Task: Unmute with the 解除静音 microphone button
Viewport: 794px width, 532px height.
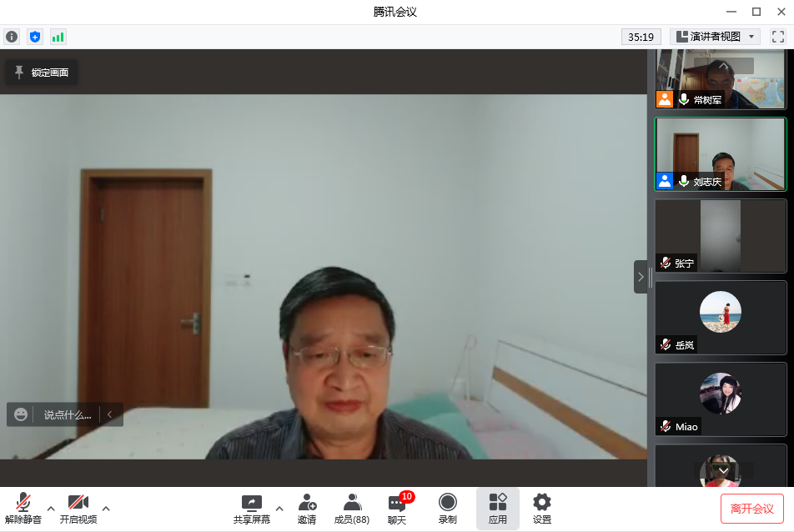Action: coord(23,509)
